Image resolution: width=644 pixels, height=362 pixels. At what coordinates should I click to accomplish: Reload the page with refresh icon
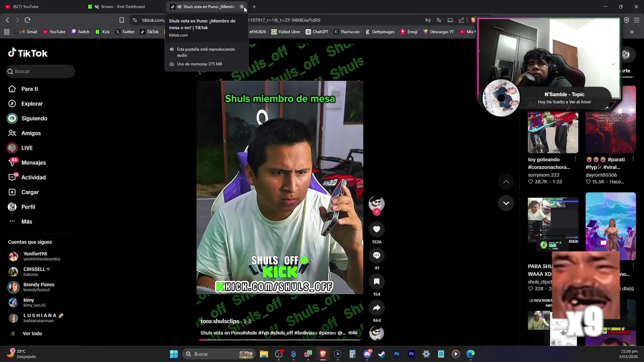point(27,20)
